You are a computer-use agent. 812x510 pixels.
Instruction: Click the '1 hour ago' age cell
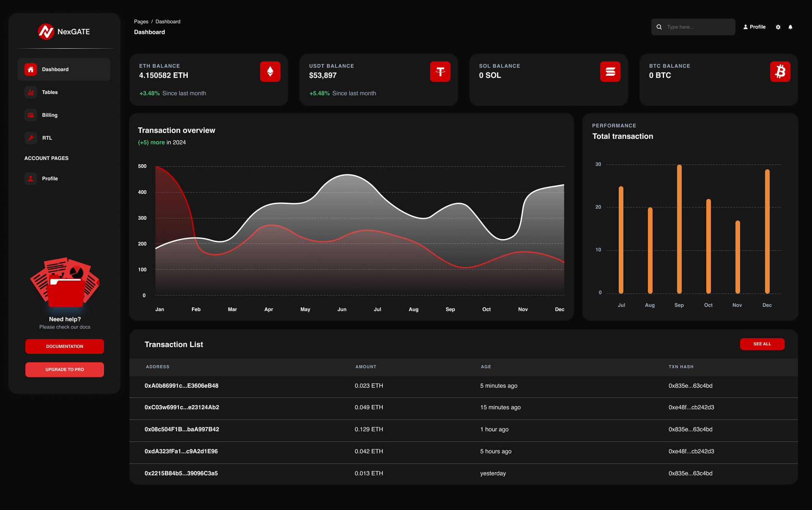(x=494, y=429)
